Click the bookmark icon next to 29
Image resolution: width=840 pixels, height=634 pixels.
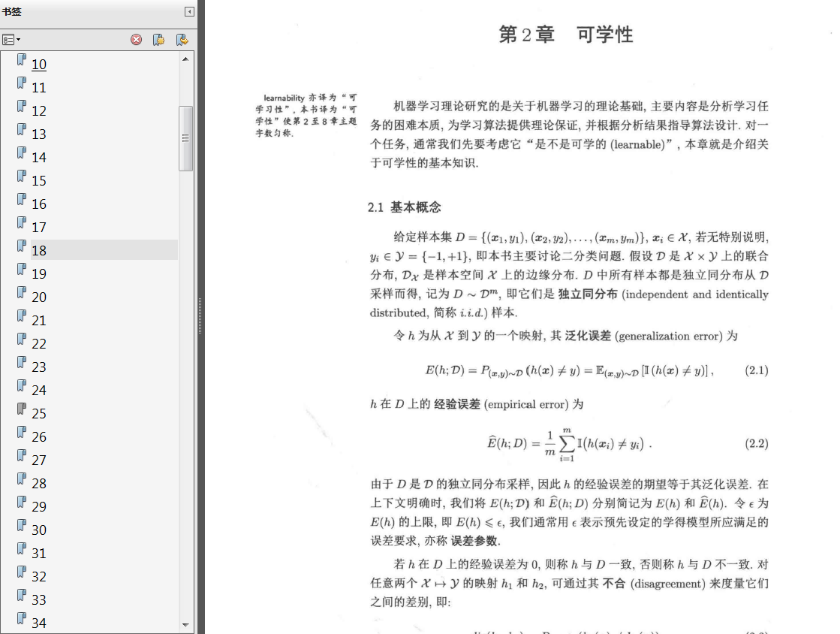22,502
